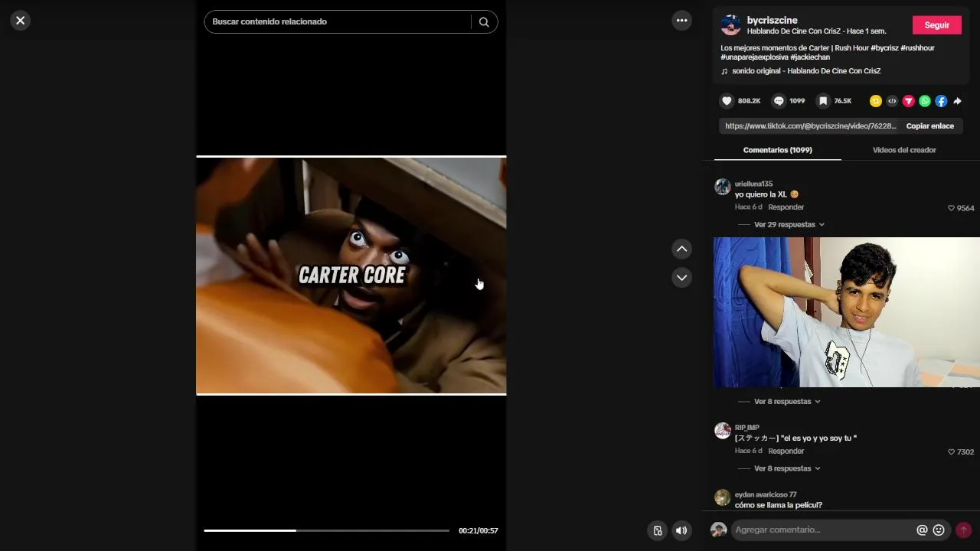980x551 pixels.
Task: Open the #rushhour hashtag
Action: (x=917, y=48)
